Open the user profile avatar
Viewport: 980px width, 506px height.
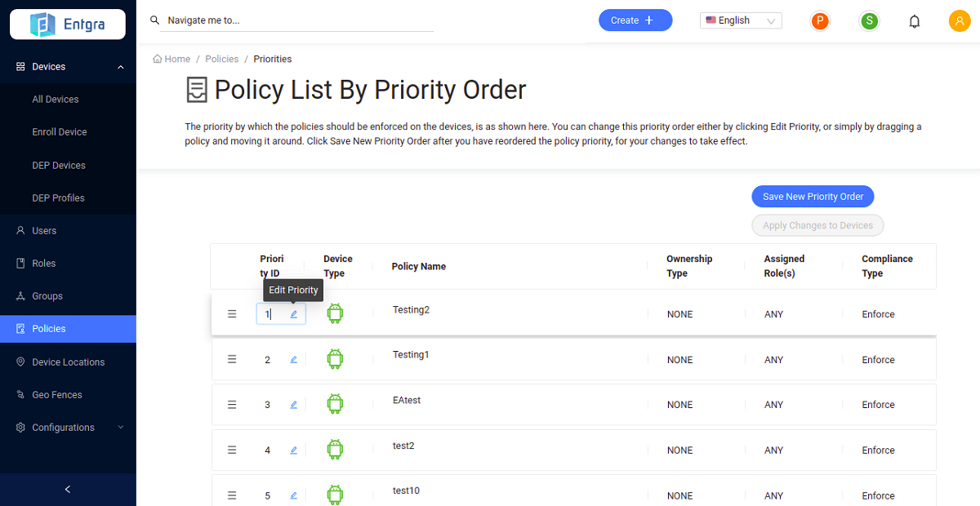(x=959, y=21)
